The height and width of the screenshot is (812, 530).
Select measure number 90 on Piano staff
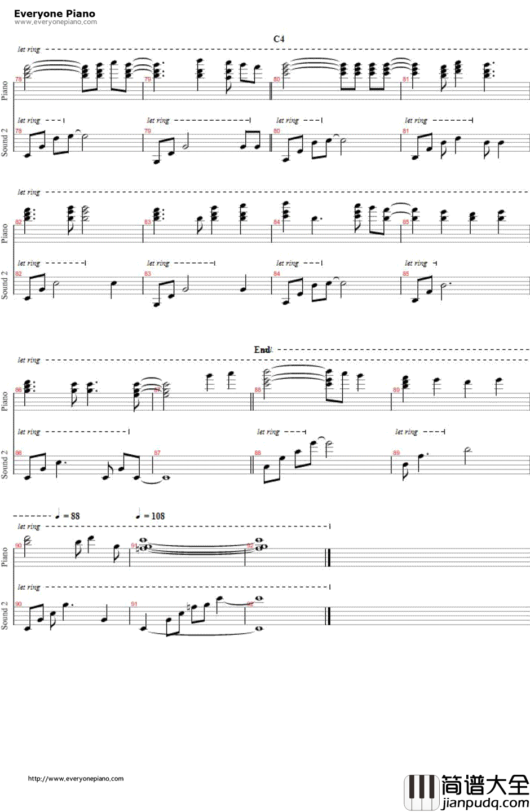[19, 545]
